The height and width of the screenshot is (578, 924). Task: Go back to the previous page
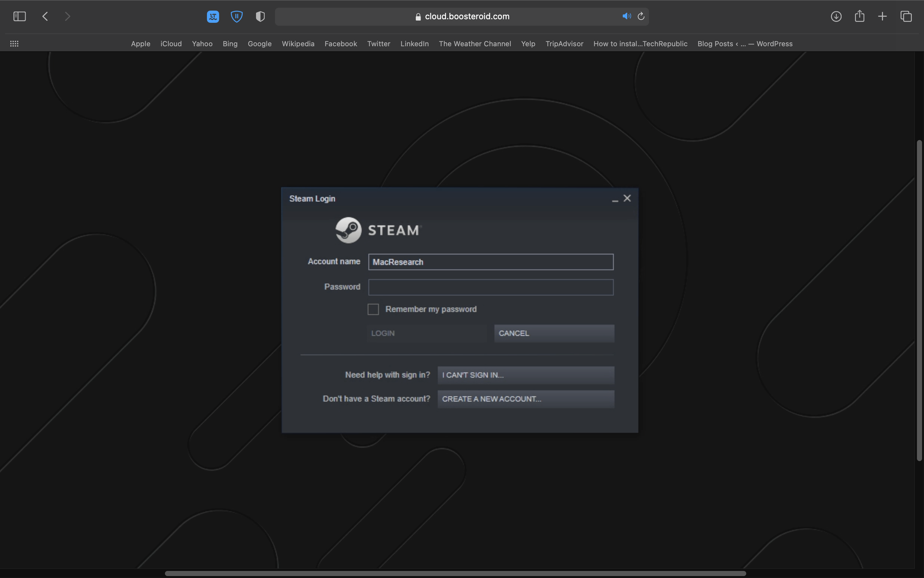[45, 16]
